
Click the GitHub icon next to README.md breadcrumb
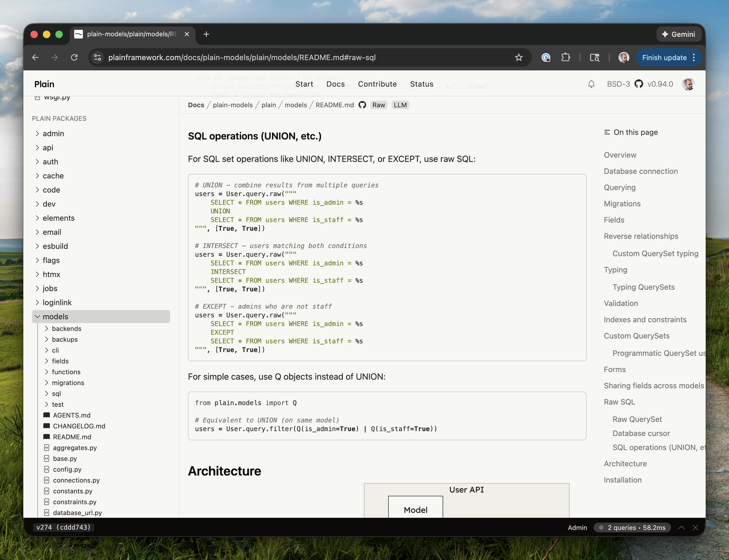point(362,105)
